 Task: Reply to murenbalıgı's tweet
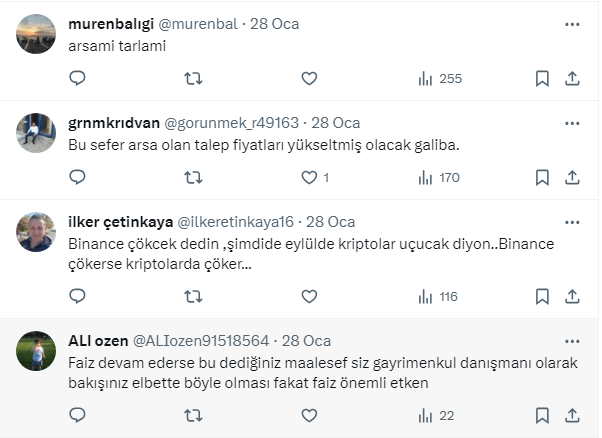[x=77, y=78]
